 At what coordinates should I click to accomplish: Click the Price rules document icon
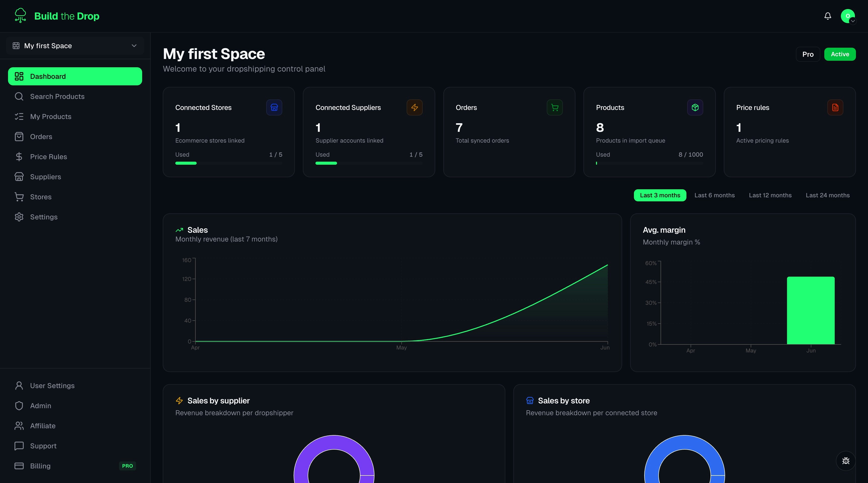835,107
